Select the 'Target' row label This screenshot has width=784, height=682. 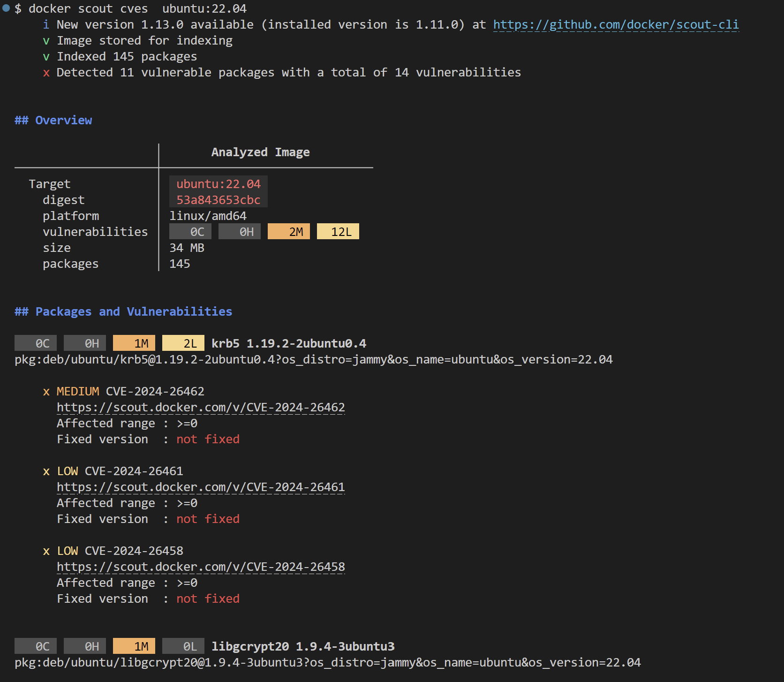(49, 184)
